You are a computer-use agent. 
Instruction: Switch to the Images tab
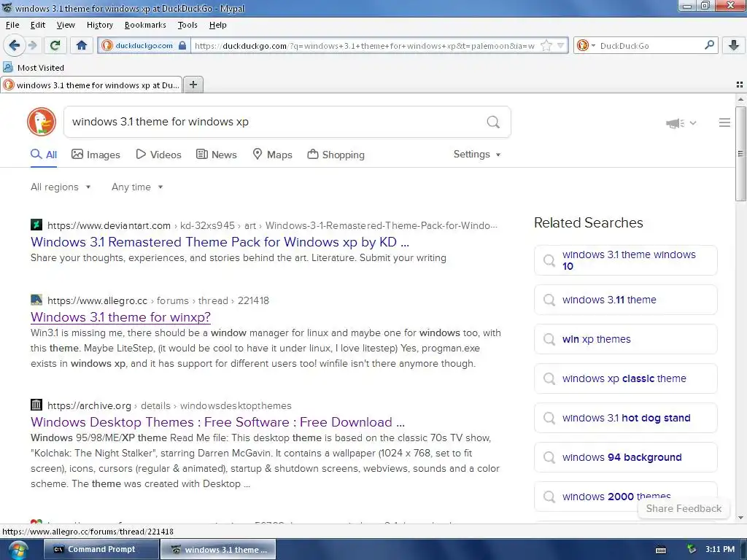click(x=96, y=155)
